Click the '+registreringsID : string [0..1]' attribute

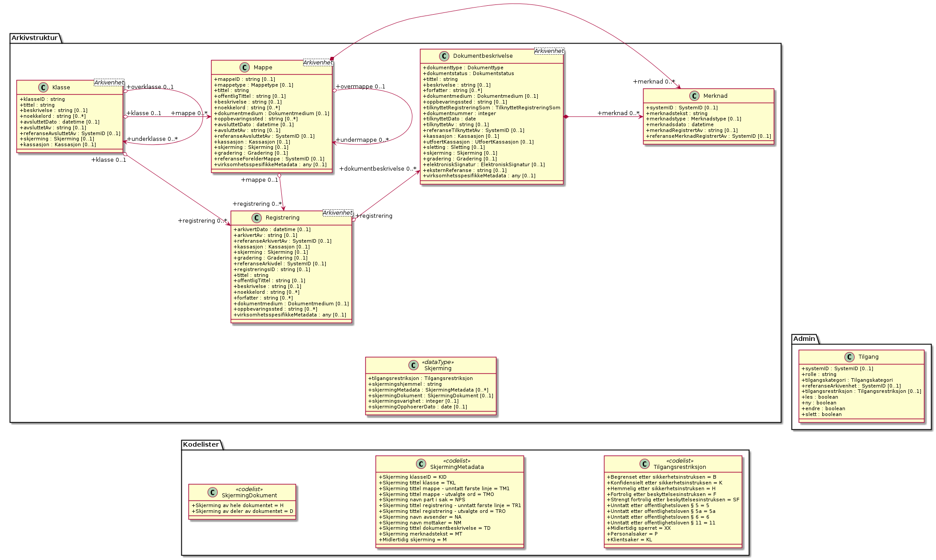click(272, 270)
